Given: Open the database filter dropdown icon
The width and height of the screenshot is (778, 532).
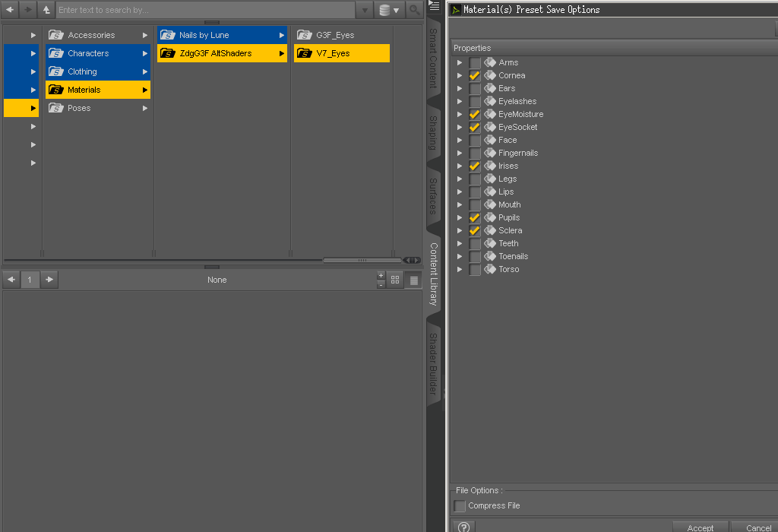Looking at the screenshot, I should [x=389, y=10].
